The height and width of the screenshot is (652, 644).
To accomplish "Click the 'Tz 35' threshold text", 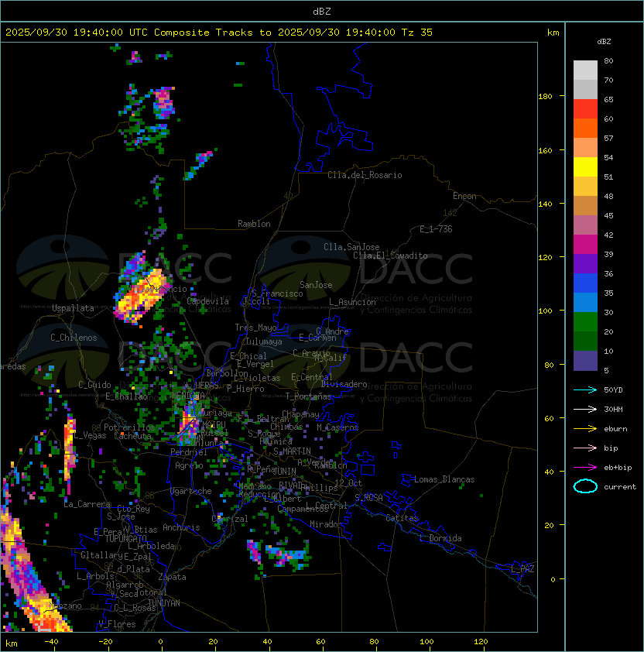I will tap(417, 33).
